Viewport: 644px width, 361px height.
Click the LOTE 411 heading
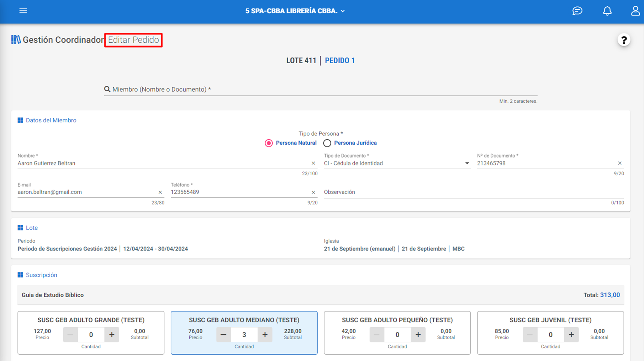pyautogui.click(x=301, y=60)
